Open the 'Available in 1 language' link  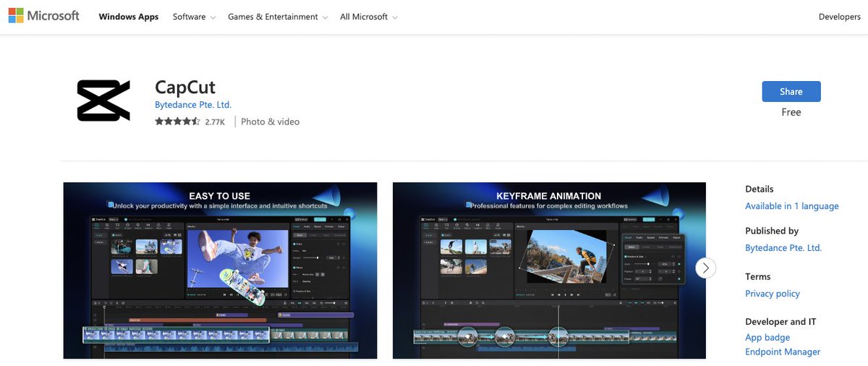[x=792, y=206]
